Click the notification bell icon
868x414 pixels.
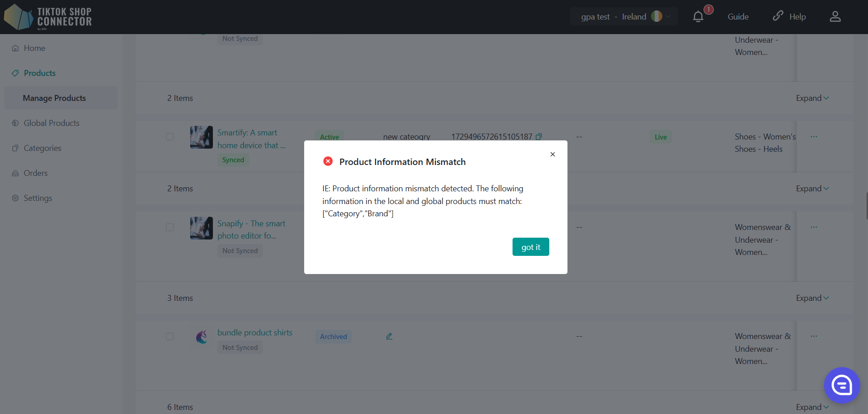698,17
